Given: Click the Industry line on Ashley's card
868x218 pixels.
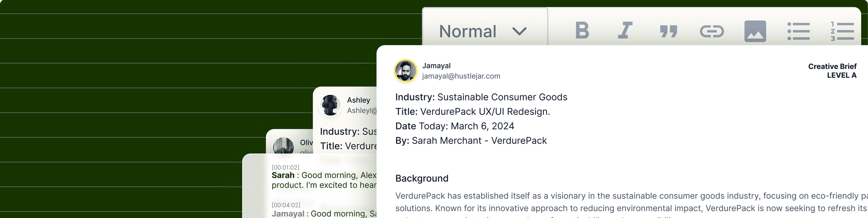Looking at the screenshot, I should pos(348,131).
